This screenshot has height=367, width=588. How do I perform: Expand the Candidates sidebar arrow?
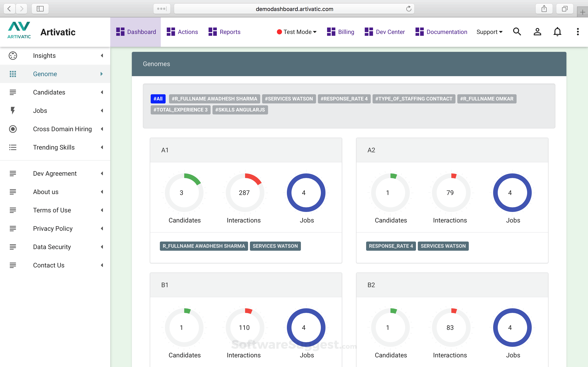tap(102, 92)
